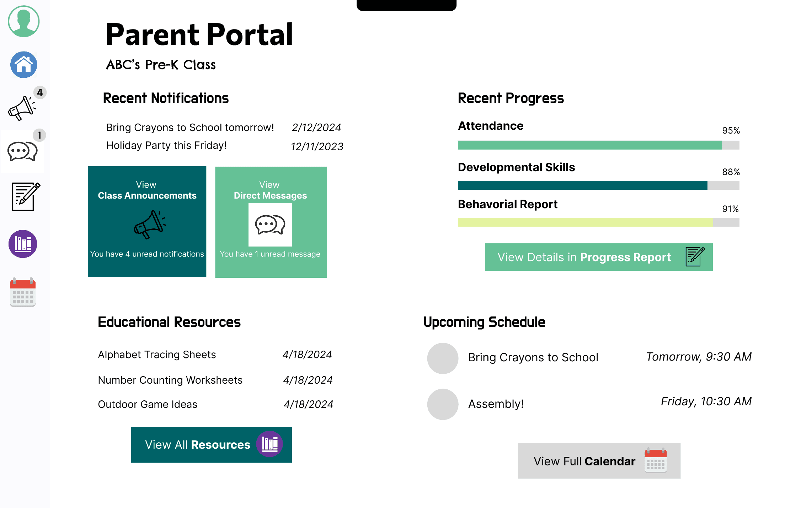Open the calendar icon in the sidebar
This screenshot has height=508, width=812.
point(22,291)
